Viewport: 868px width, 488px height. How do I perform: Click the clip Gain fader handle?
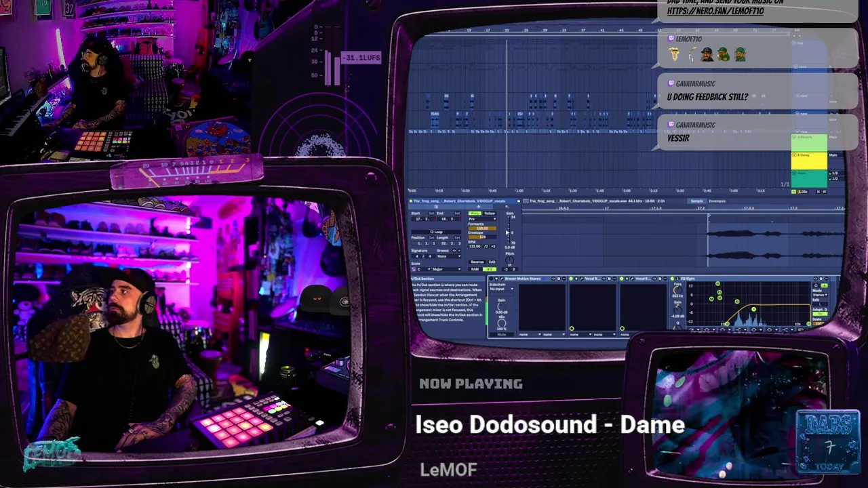tap(507, 232)
